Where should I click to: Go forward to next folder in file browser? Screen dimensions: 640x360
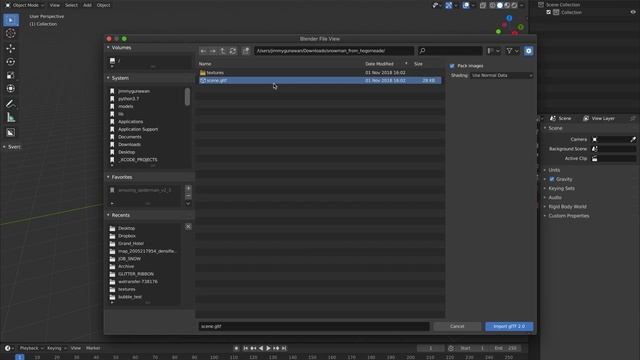(x=213, y=51)
